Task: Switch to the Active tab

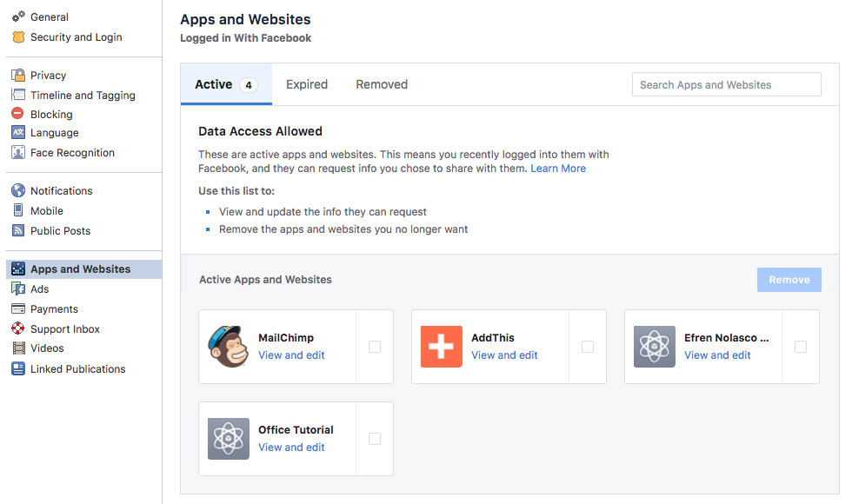Action: (x=226, y=85)
